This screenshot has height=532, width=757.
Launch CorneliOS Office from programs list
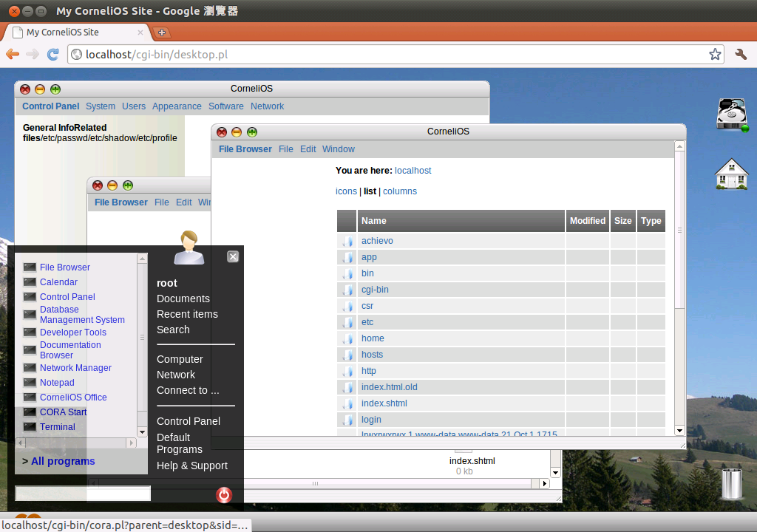click(73, 398)
